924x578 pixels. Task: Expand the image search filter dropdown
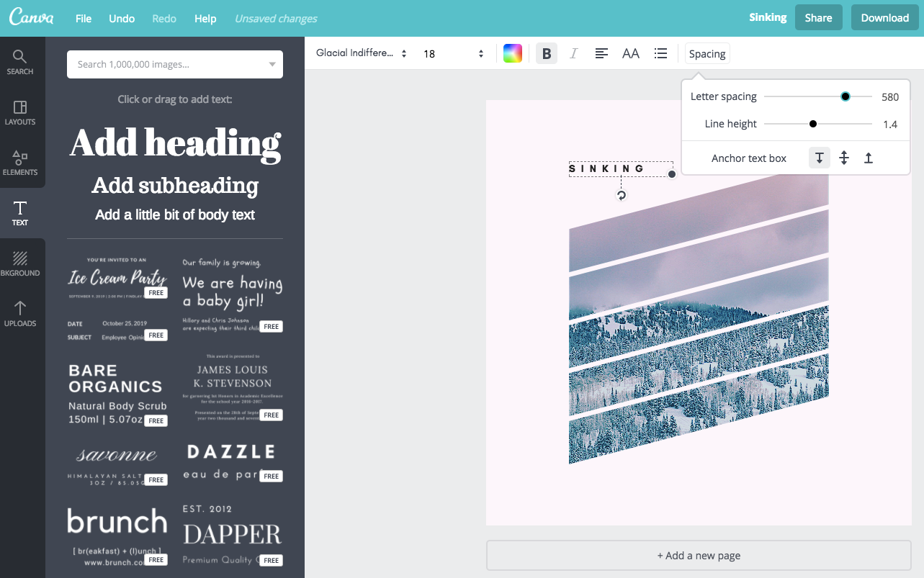pos(272,64)
